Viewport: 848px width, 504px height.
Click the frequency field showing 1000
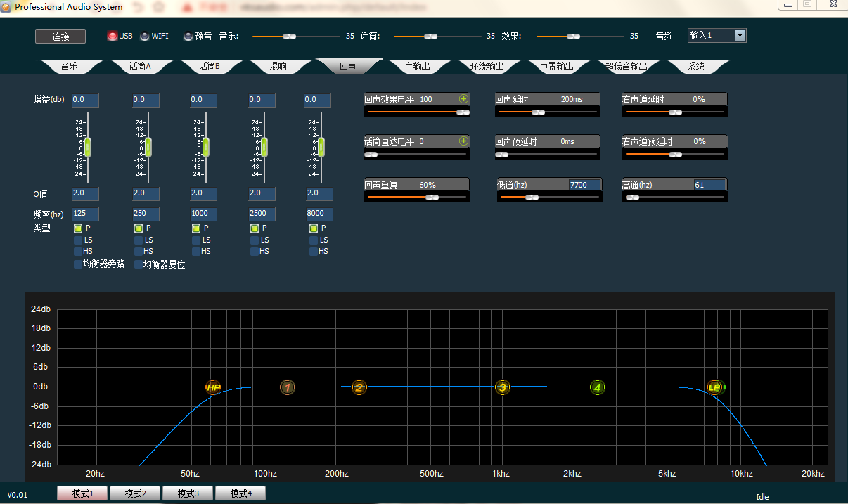[x=203, y=214]
